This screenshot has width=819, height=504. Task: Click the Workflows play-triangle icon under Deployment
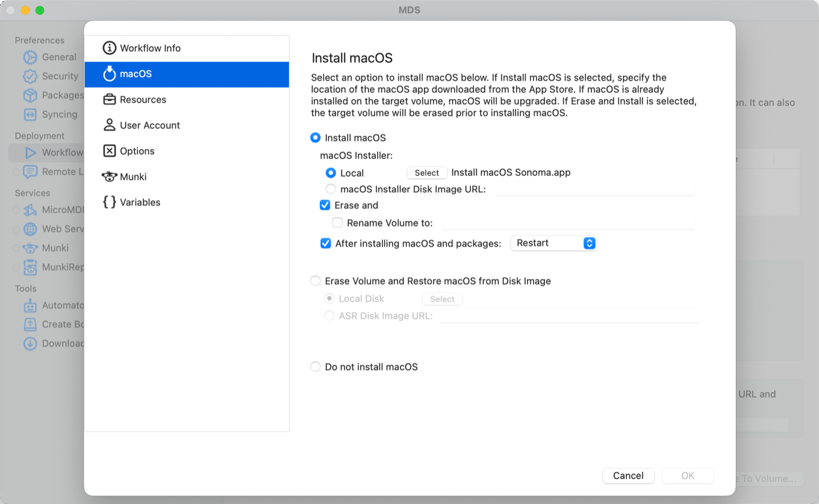[x=30, y=153]
